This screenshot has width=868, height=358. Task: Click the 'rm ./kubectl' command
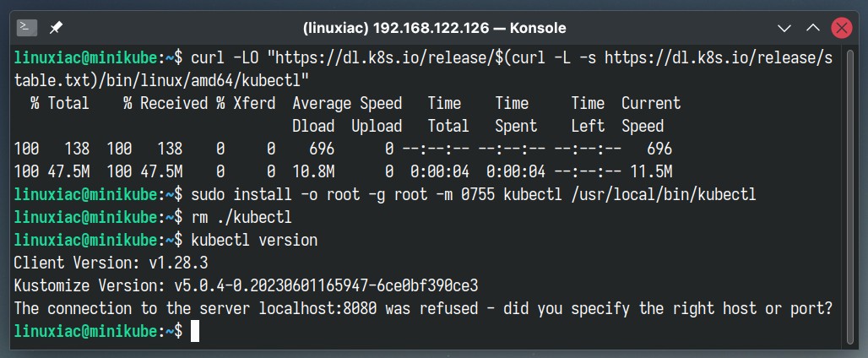pyautogui.click(x=241, y=218)
